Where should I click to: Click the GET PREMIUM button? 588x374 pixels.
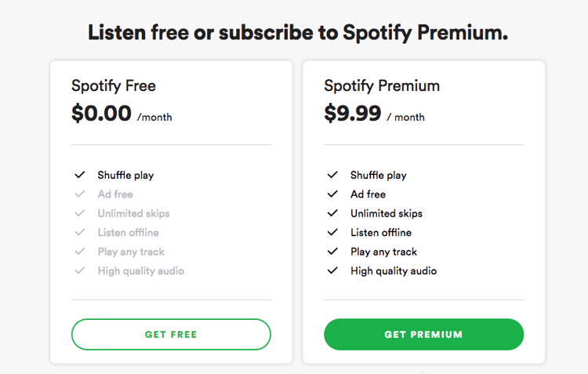[x=423, y=334]
